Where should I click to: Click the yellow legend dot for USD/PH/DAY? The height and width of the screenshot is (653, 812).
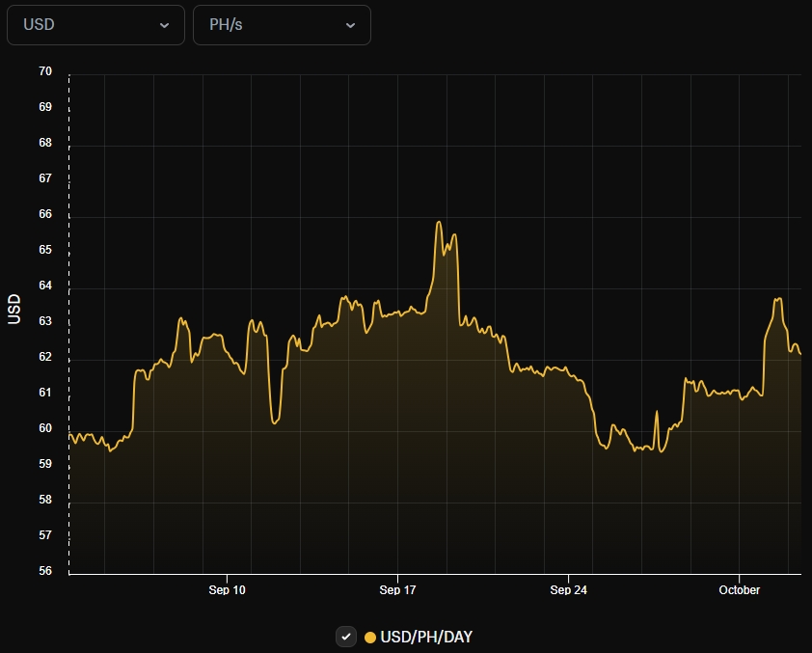point(370,637)
